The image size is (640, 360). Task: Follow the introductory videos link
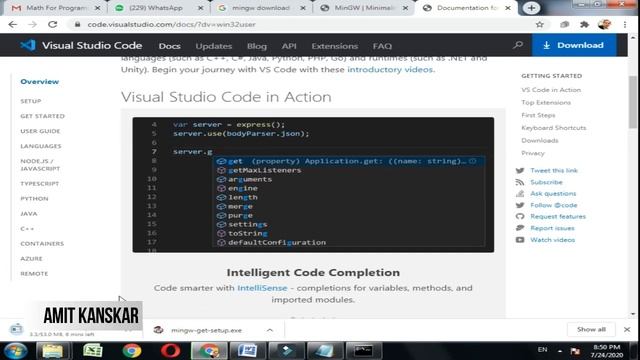point(390,69)
